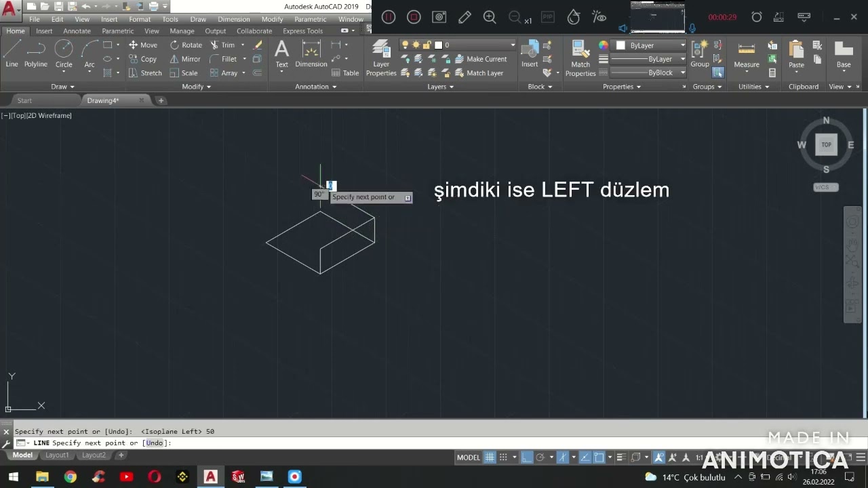
Task: Click the Rotate tool
Action: pyautogui.click(x=186, y=45)
